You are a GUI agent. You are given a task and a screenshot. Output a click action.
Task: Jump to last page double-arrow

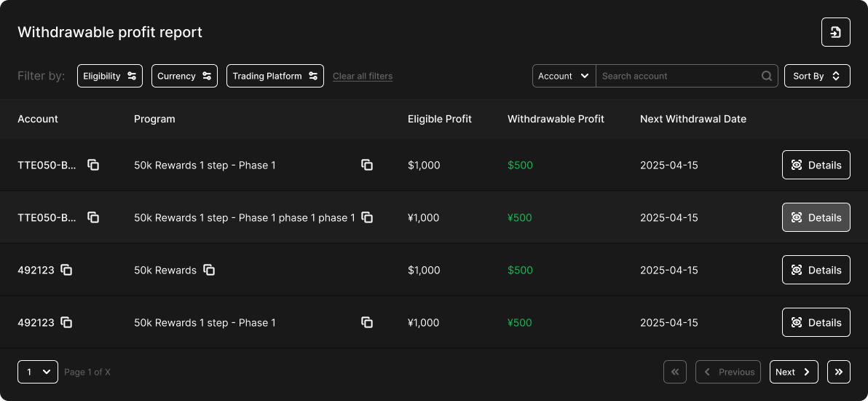tap(838, 372)
